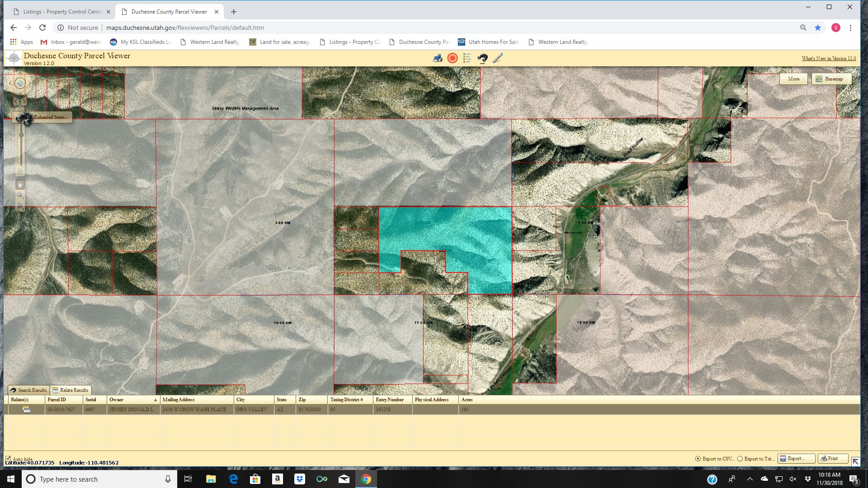This screenshot has width=868, height=488.
Task: Click the red target locate icon
Action: (x=453, y=58)
